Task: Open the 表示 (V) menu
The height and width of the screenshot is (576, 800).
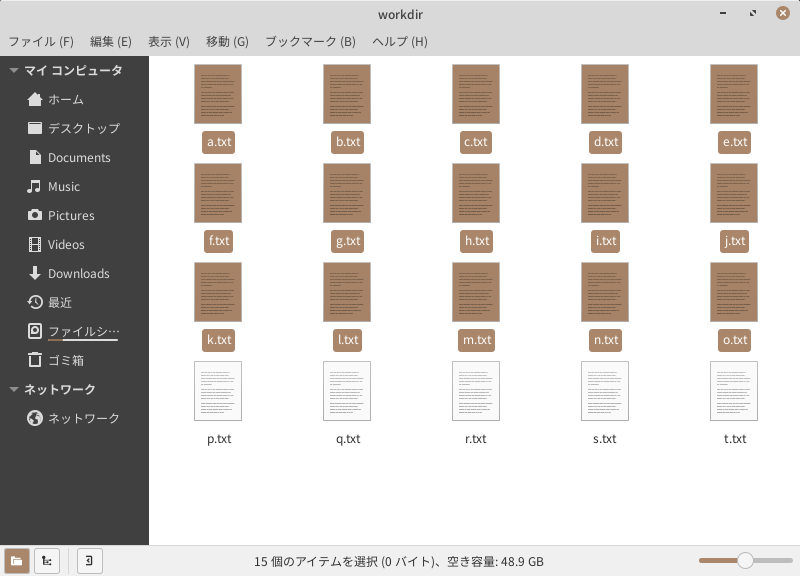Action: pos(169,41)
